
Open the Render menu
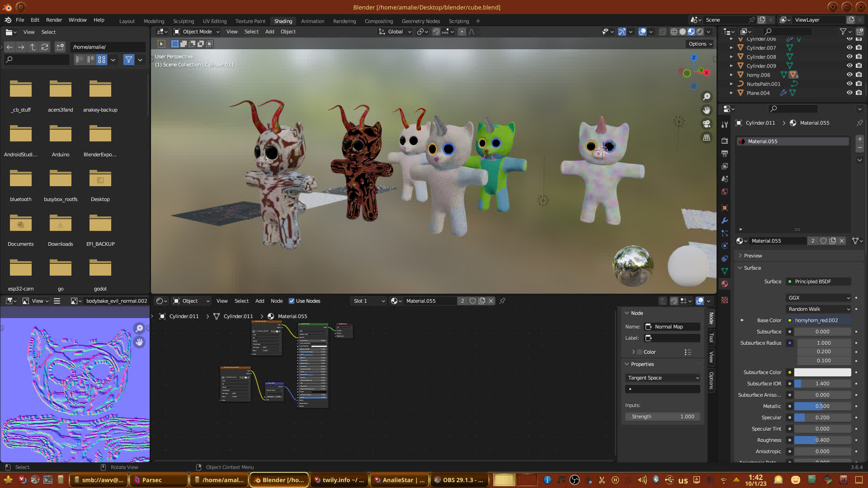(x=54, y=20)
